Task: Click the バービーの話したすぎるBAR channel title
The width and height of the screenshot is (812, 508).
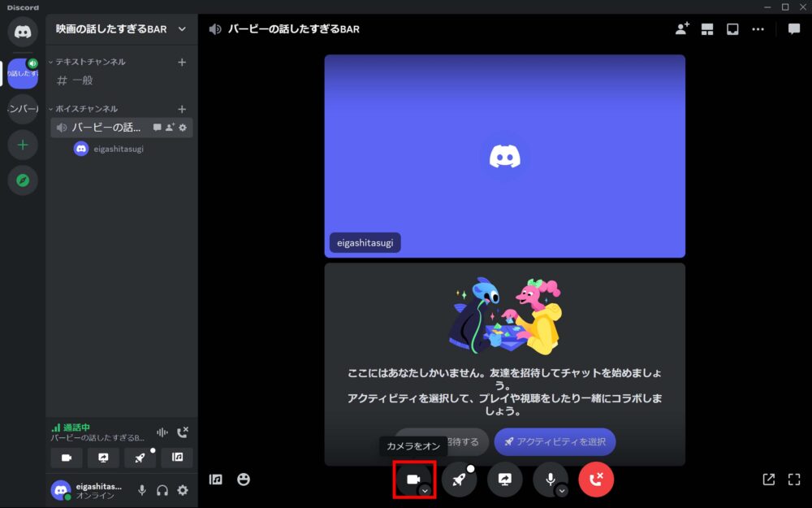Action: click(294, 29)
